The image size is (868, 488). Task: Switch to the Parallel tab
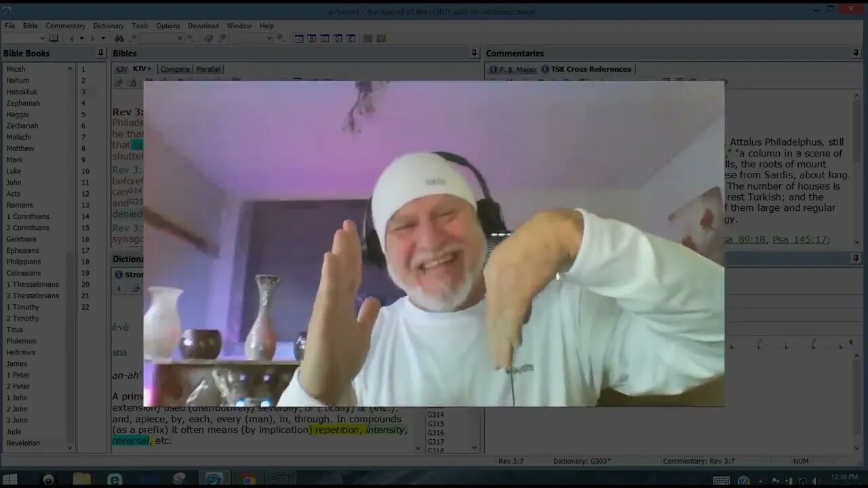pyautogui.click(x=208, y=69)
